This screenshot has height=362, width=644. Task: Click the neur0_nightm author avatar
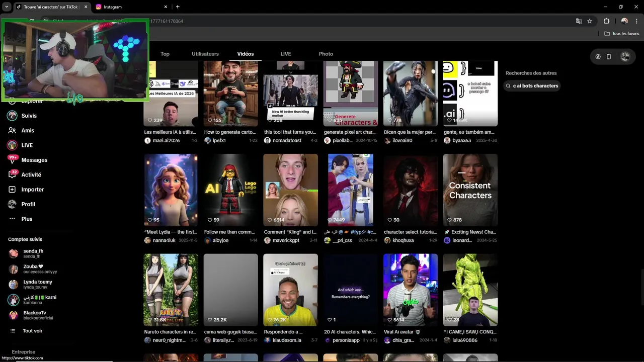pyautogui.click(x=147, y=340)
